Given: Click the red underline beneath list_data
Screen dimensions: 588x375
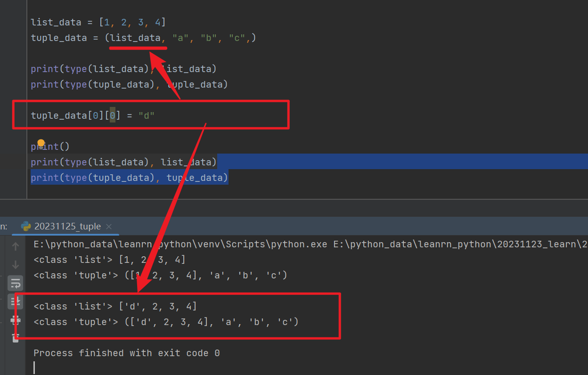Looking at the screenshot, I should pos(138,48).
